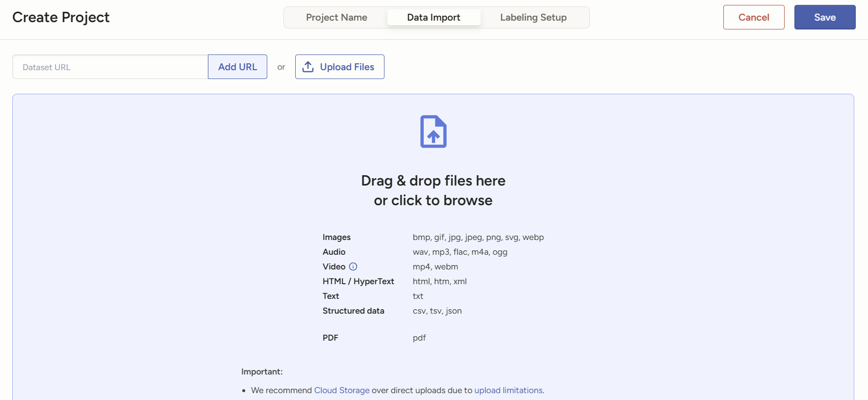Click the Video info icon
This screenshot has width=868, height=400.
pos(353,267)
